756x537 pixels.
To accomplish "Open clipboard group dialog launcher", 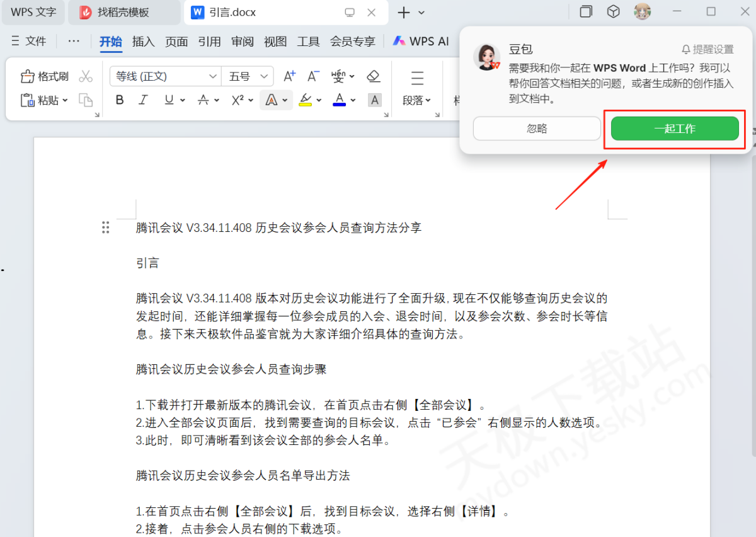I will click(x=97, y=115).
